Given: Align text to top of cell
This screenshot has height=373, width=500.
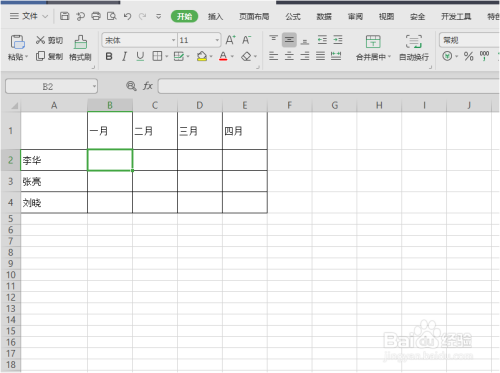Looking at the screenshot, I should [x=274, y=40].
